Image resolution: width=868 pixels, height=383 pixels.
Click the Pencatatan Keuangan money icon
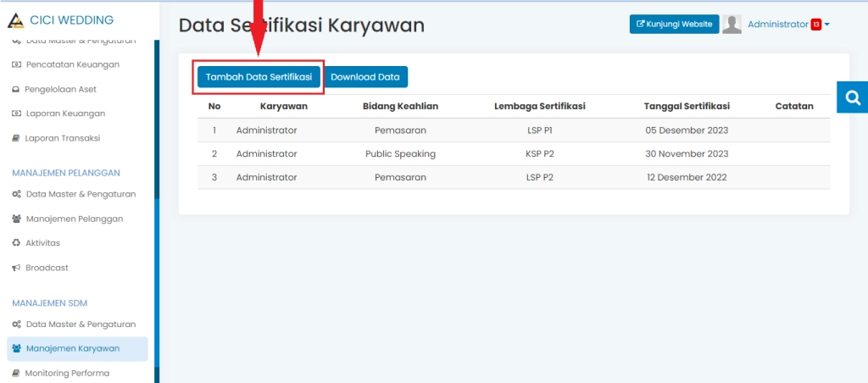[x=16, y=64]
